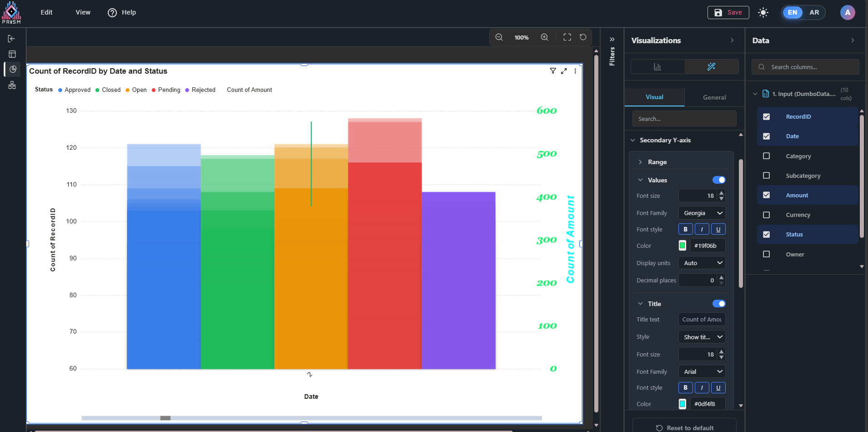Click the Save button
The width and height of the screenshot is (868, 432).
point(728,13)
